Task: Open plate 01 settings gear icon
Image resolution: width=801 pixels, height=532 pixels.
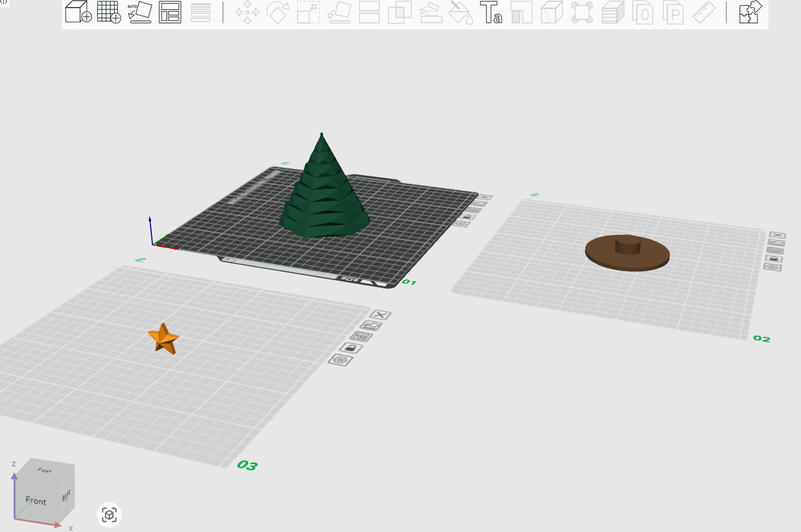Action: coord(461,223)
